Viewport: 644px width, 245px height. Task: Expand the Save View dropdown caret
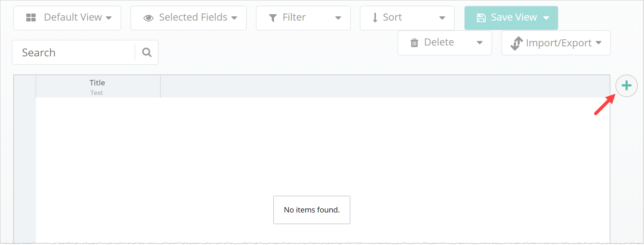tap(546, 18)
